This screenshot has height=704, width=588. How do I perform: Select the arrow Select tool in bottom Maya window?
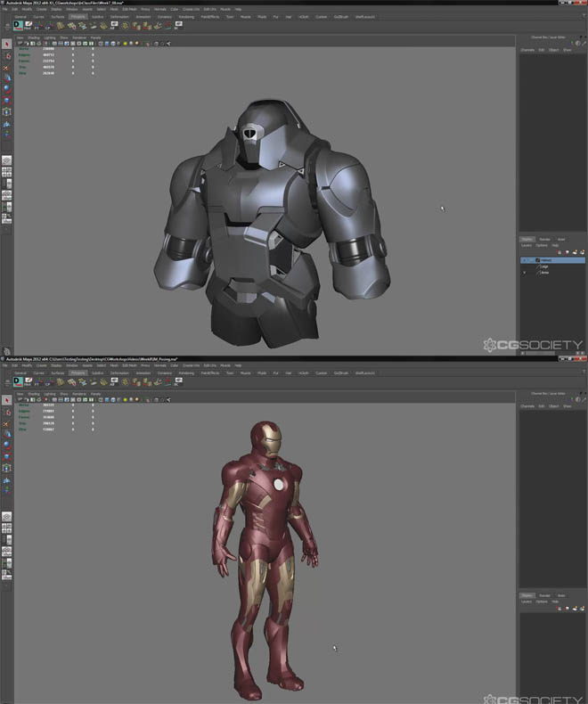(6, 400)
